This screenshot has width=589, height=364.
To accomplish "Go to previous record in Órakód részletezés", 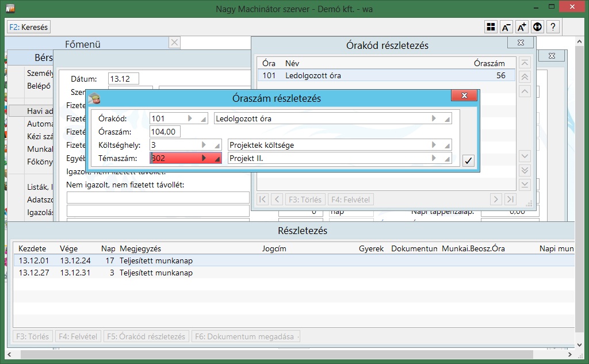I will click(x=277, y=200).
